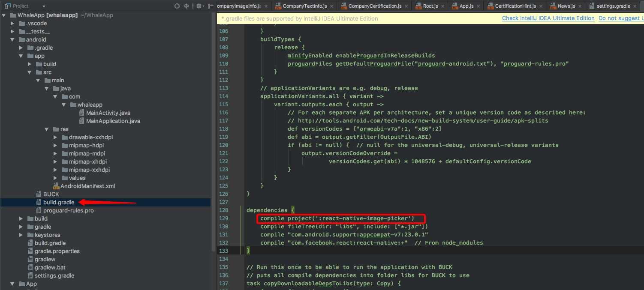Switch to App.js tab
644x290 pixels.
(466, 6)
